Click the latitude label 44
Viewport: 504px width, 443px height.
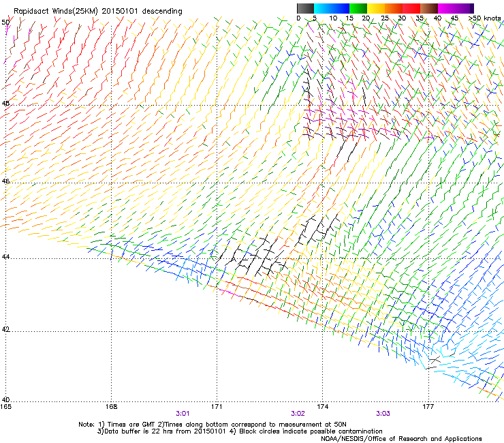pos(5,257)
